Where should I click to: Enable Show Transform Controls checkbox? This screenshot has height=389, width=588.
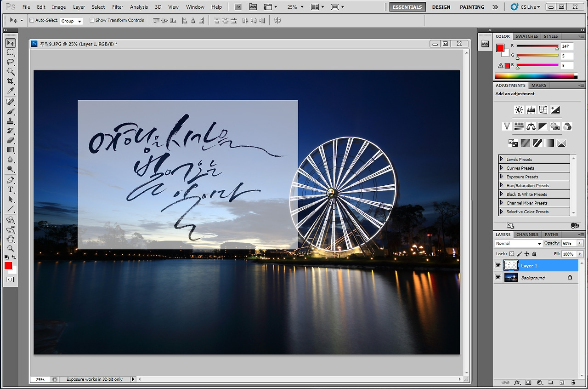point(92,20)
